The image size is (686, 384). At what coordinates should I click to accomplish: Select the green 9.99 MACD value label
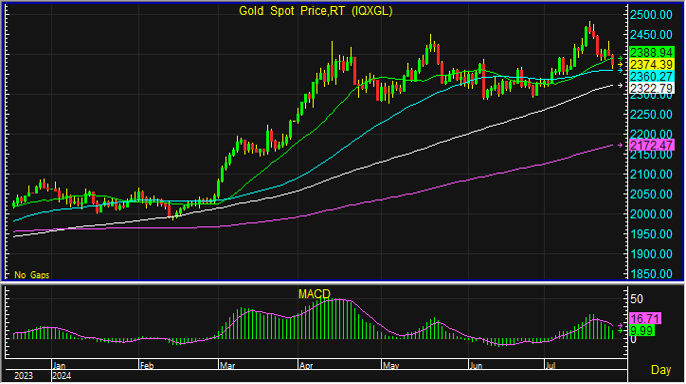click(642, 331)
